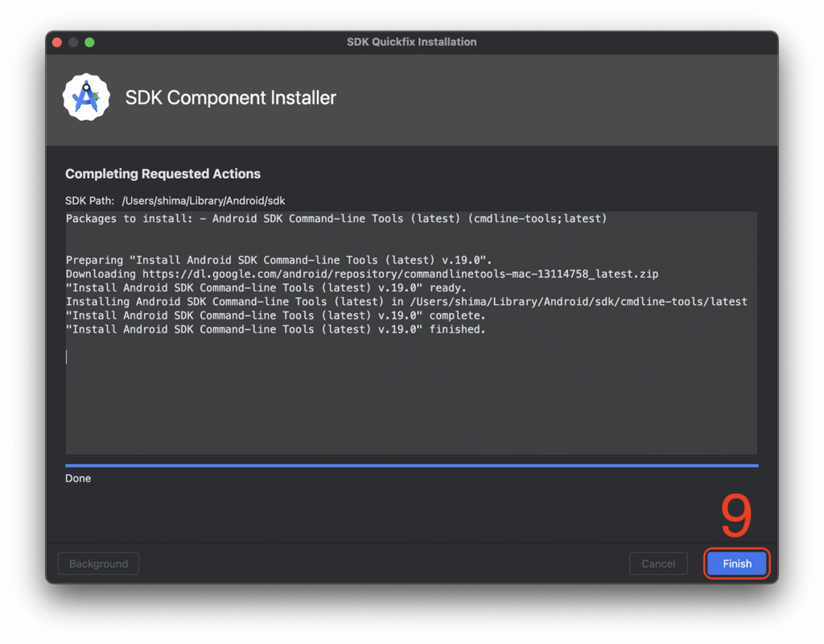Click the log line ending in 'ready.'
The width and height of the screenshot is (824, 644).
(266, 287)
